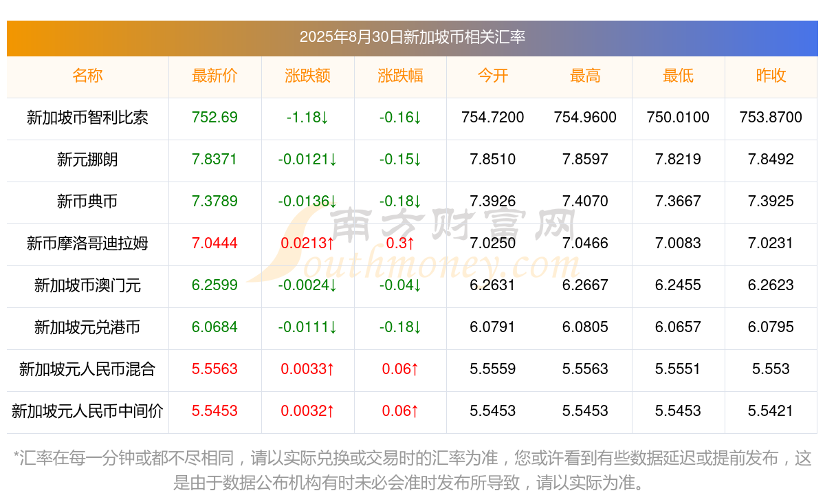Click the change percent -0.16↓
Viewport: 825px width, 504px height.
coord(400,118)
